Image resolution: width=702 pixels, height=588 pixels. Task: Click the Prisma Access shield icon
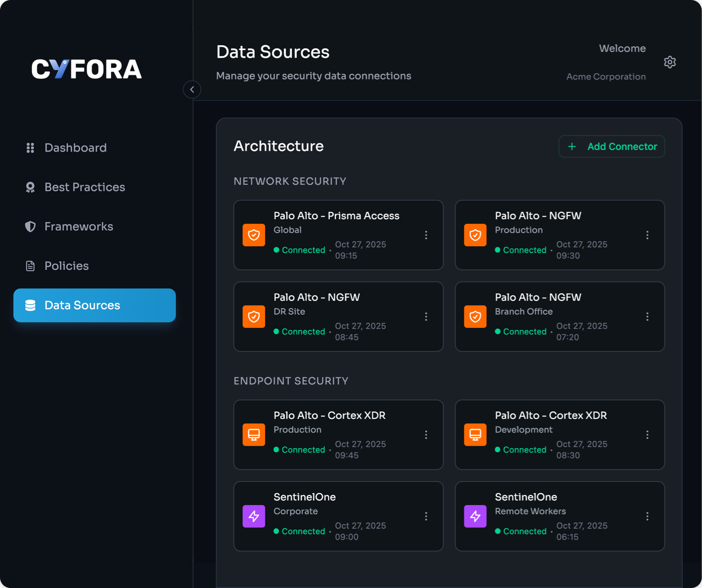(254, 235)
